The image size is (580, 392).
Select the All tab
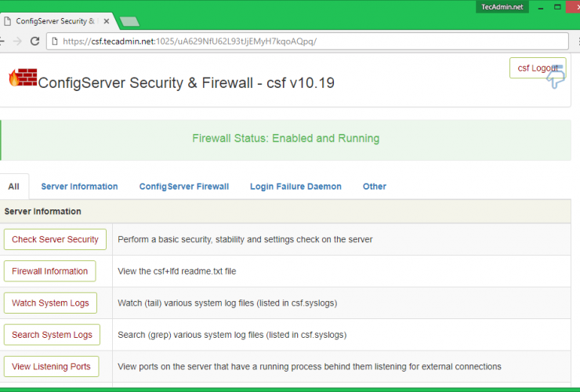click(13, 187)
